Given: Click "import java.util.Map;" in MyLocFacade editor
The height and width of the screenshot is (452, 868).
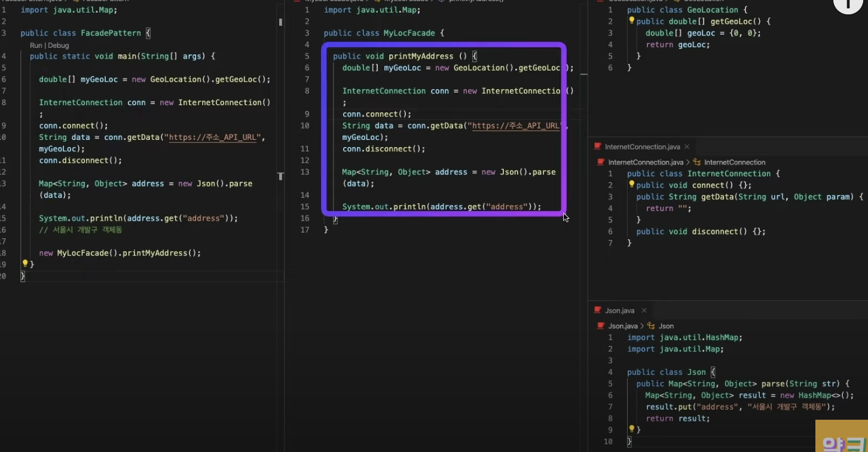Looking at the screenshot, I should [372, 10].
